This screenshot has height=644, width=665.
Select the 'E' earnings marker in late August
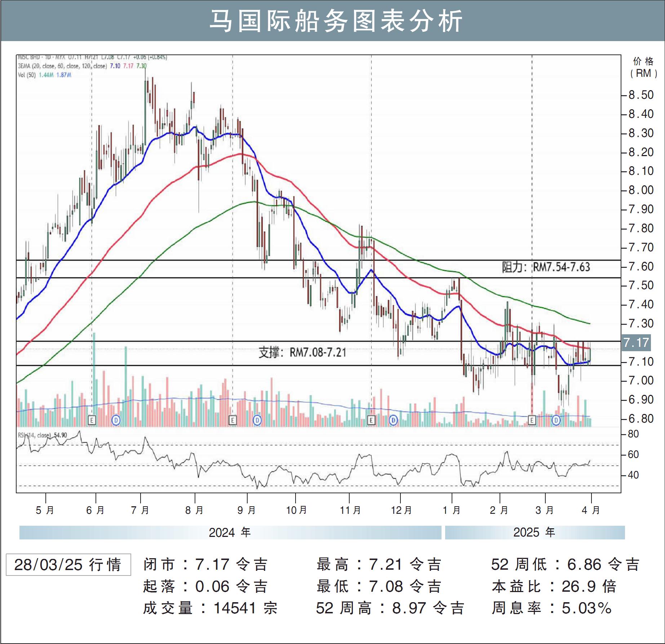pos(233,420)
